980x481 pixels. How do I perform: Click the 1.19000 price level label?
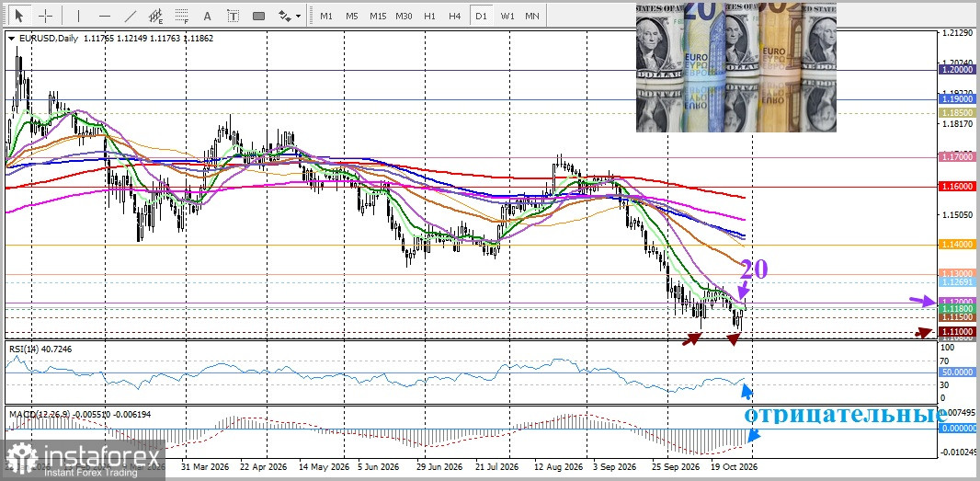click(958, 99)
